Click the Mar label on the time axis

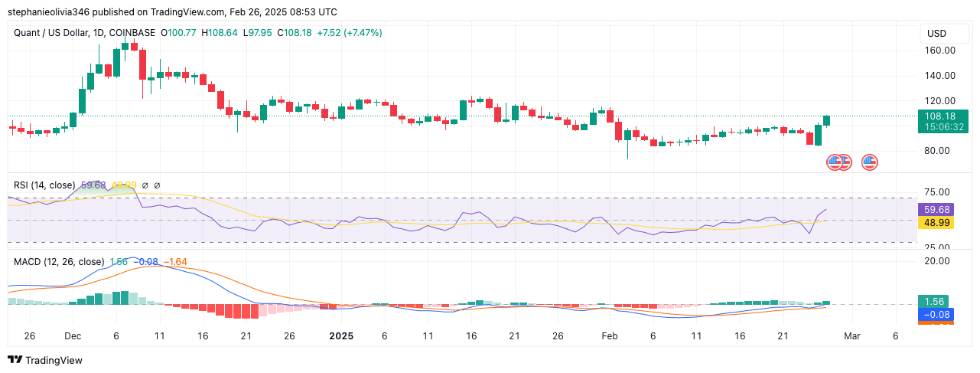point(853,336)
